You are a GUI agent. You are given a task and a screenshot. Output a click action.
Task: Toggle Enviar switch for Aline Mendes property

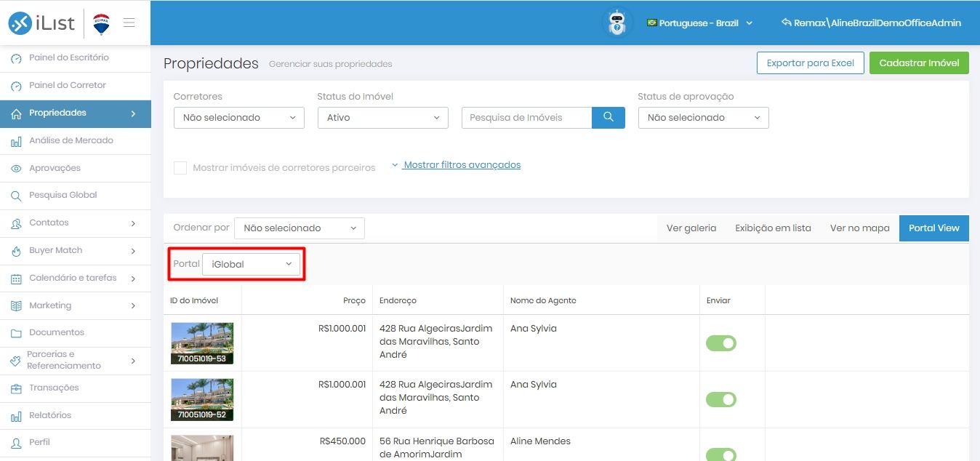[721, 454]
